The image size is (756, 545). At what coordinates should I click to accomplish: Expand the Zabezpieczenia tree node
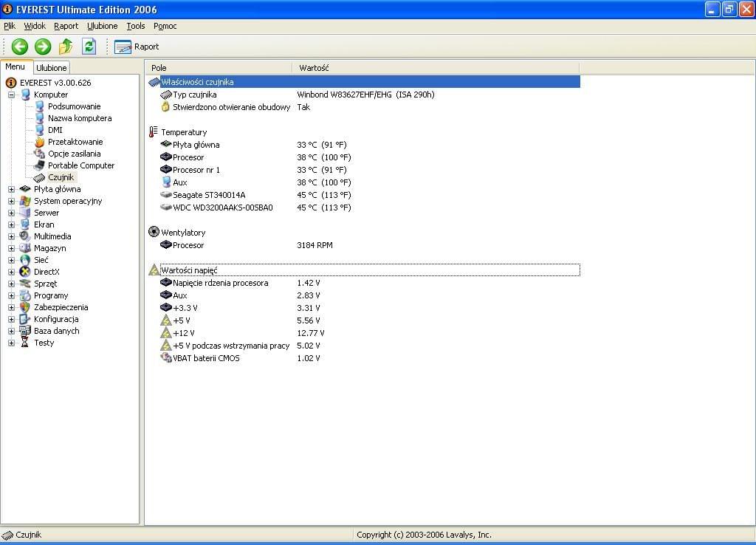click(12, 307)
